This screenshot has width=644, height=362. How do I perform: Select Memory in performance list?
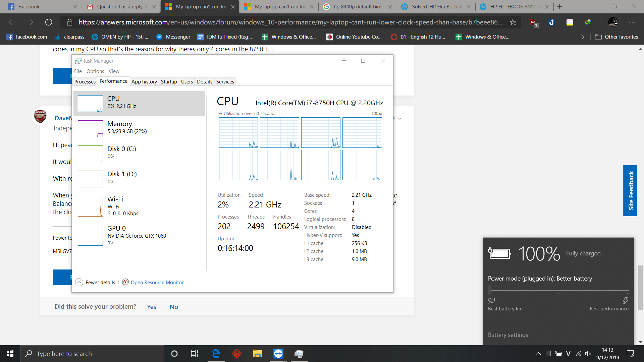click(x=139, y=129)
